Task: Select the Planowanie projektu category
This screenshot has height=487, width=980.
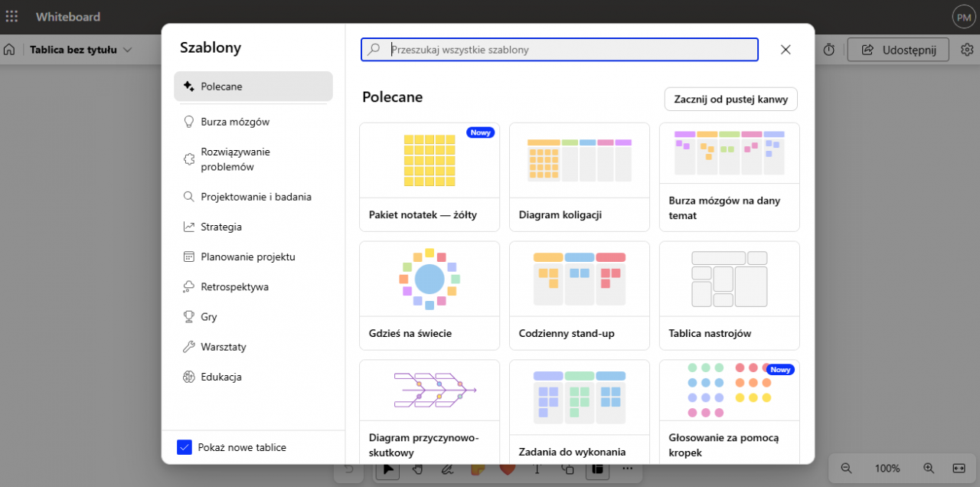Action: coord(247,257)
